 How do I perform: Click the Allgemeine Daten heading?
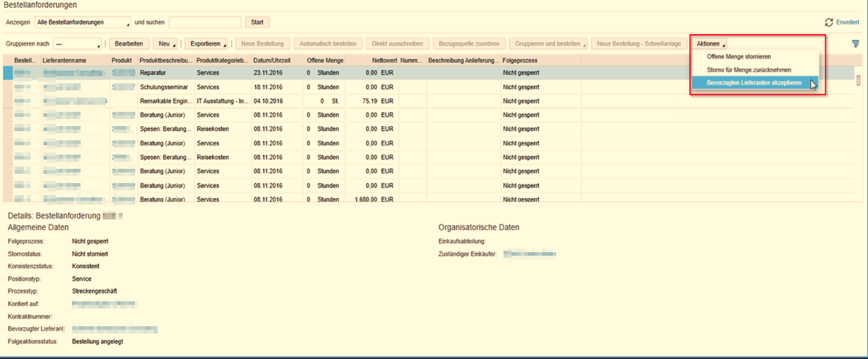38,227
